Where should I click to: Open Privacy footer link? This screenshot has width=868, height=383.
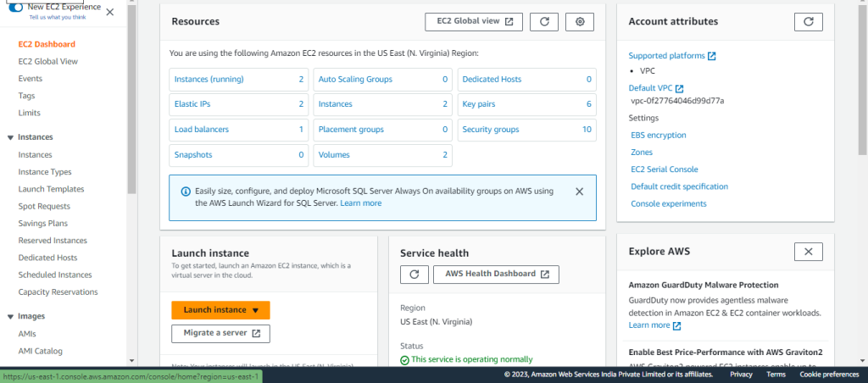coord(741,375)
